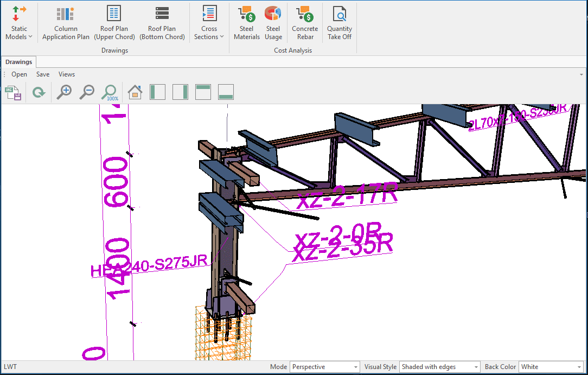Go to the home view

tap(135, 92)
